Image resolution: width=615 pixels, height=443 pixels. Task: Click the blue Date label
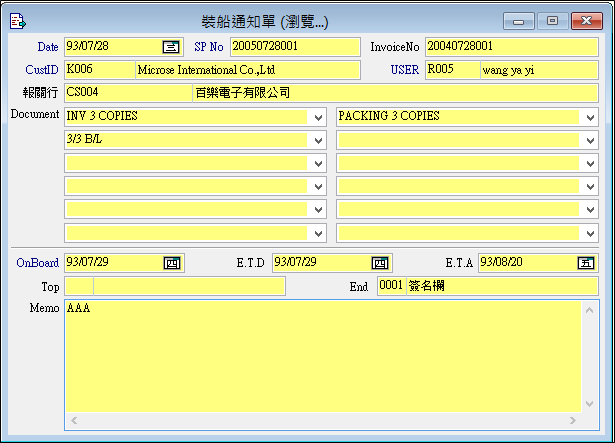(47, 47)
